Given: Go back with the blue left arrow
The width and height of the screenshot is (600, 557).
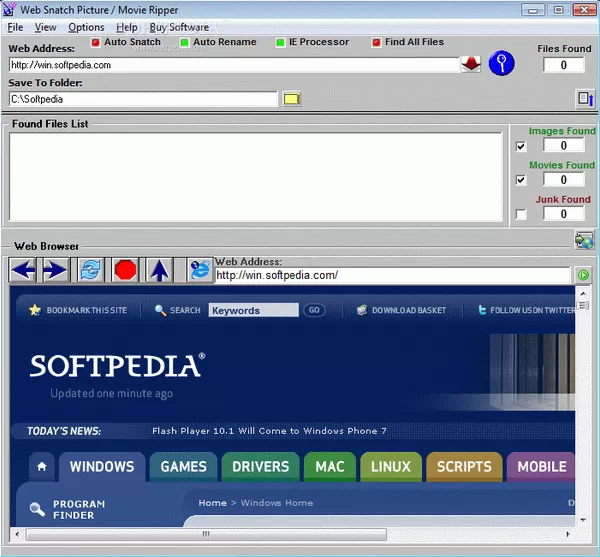Looking at the screenshot, I should [23, 270].
